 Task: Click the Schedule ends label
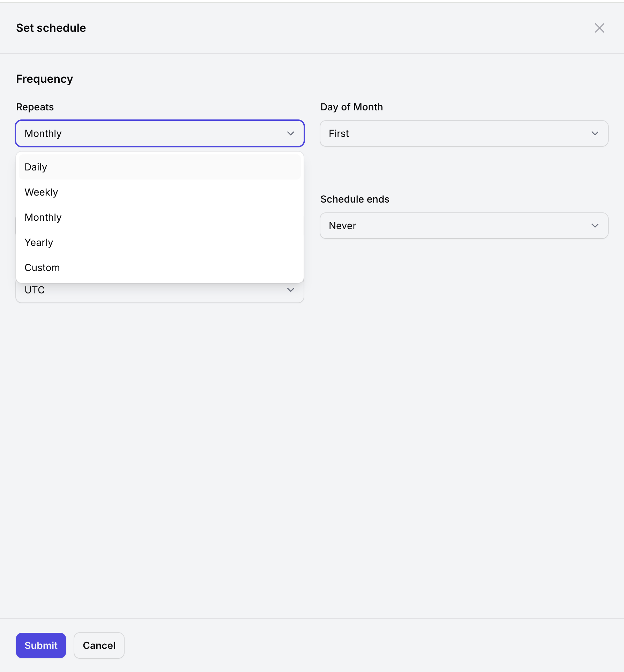[x=355, y=199]
